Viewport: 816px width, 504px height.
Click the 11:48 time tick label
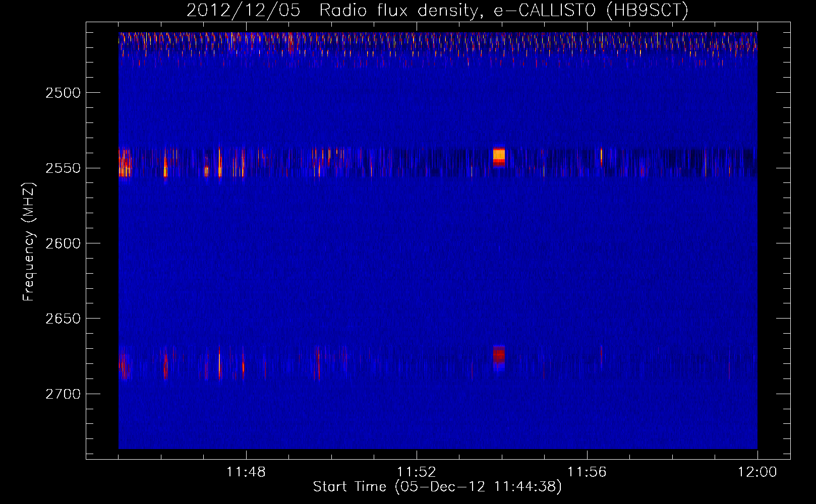(x=246, y=472)
